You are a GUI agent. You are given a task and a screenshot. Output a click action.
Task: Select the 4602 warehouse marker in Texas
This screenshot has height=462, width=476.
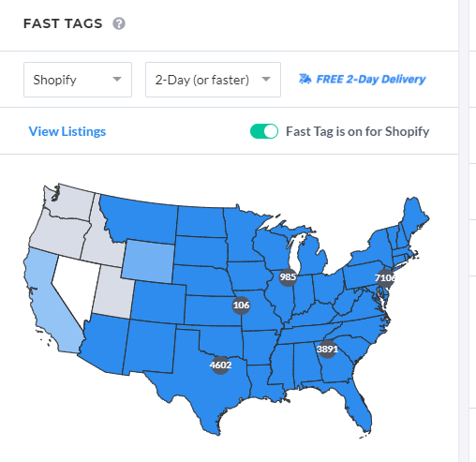pos(220,365)
